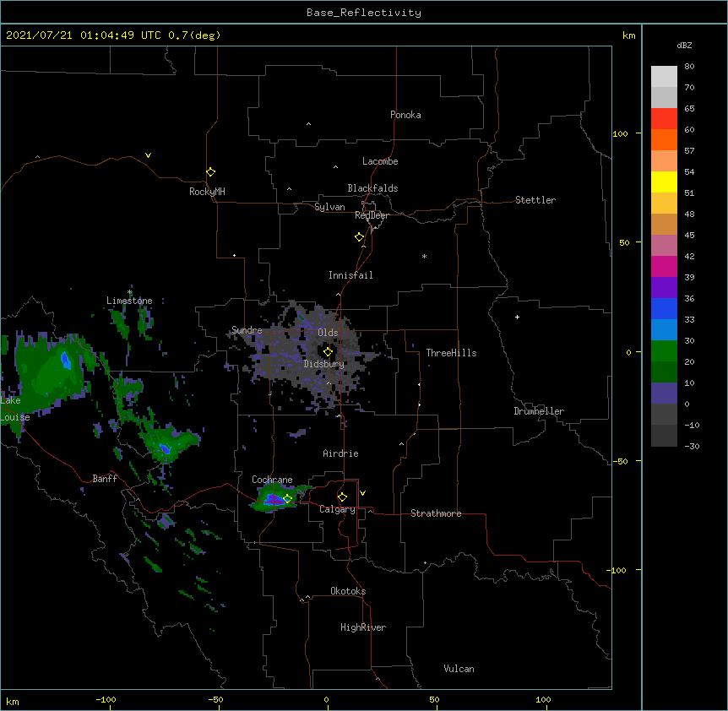This screenshot has height=711, width=728.
Task: Click the RockyMH label
Action: tap(207, 192)
